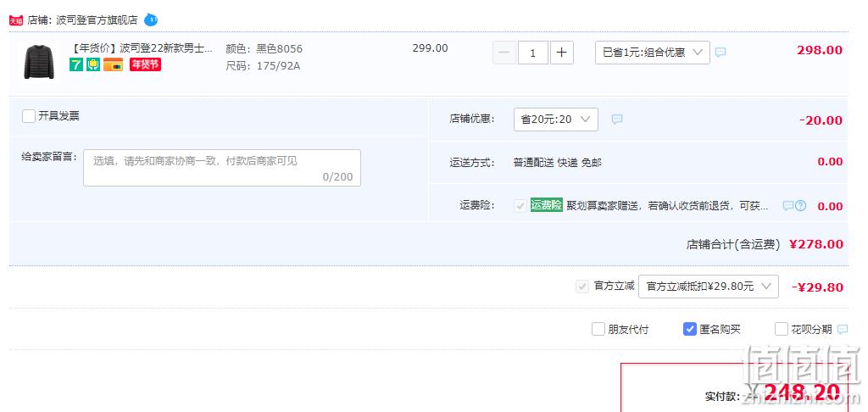Enable the 朋友代付 checkbox

point(598,329)
